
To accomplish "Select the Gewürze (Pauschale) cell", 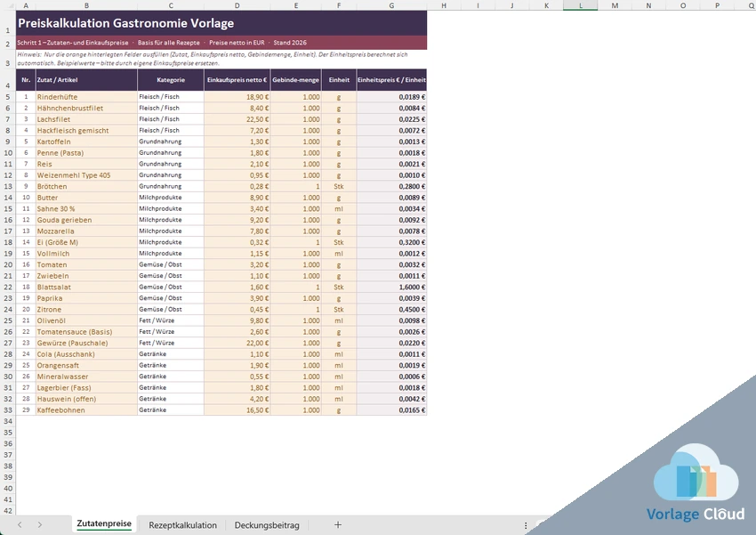I will coord(86,343).
